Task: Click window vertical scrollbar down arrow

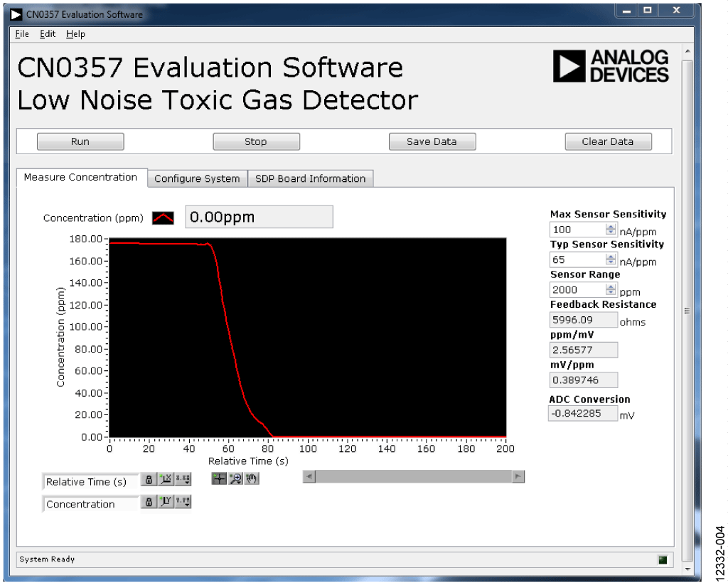Action: [x=687, y=568]
